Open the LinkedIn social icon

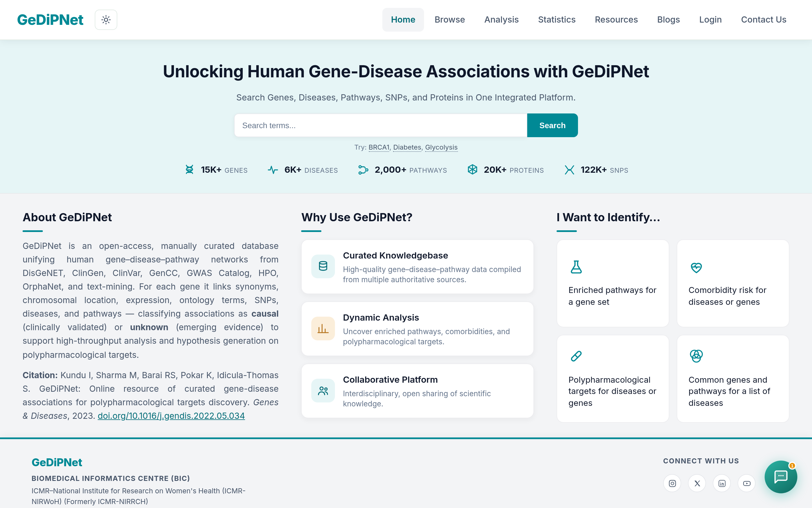(722, 483)
